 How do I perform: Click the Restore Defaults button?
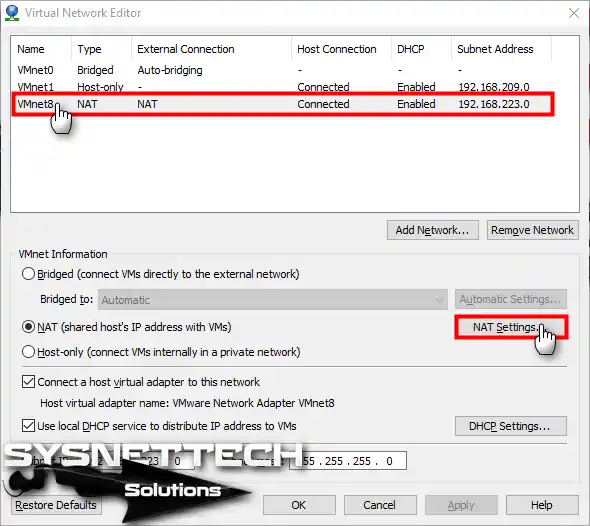point(56,505)
